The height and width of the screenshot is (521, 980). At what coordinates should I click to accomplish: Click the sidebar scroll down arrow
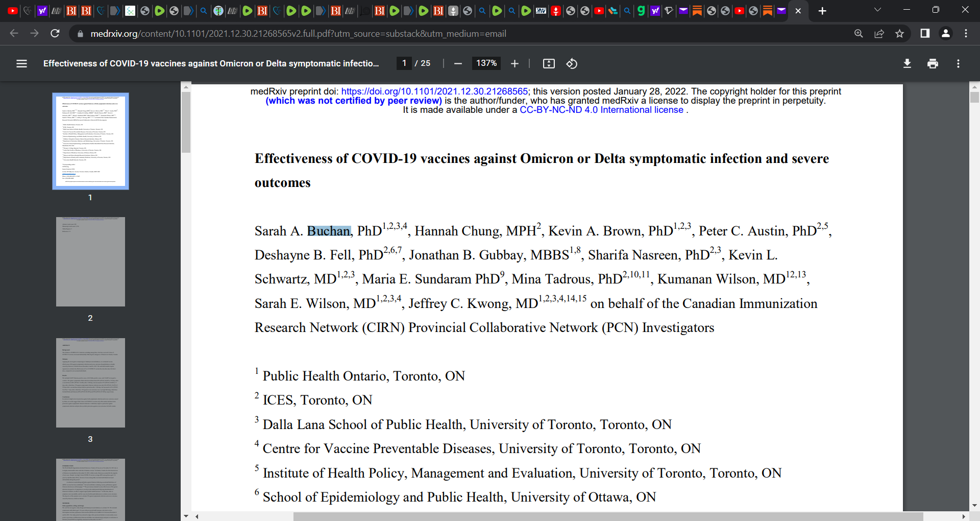[x=186, y=516]
